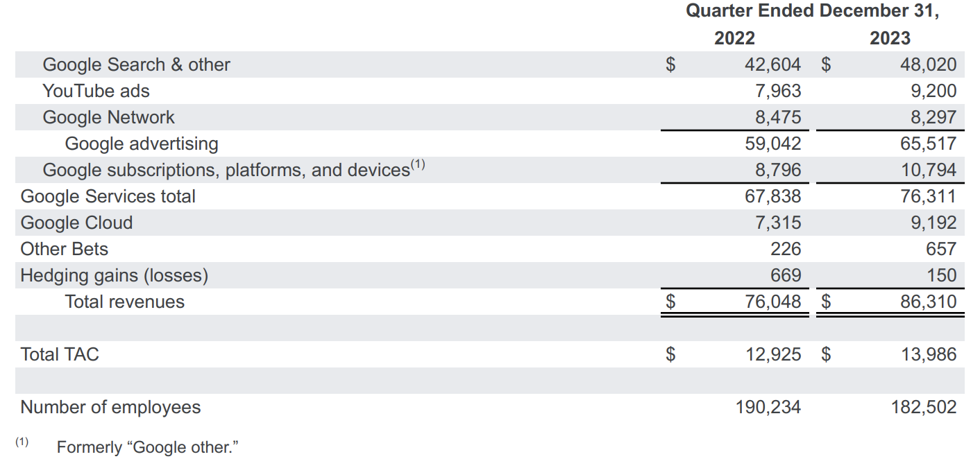
Task: Select the 2022 Google Cloud value 7,315
Action: click(x=777, y=223)
